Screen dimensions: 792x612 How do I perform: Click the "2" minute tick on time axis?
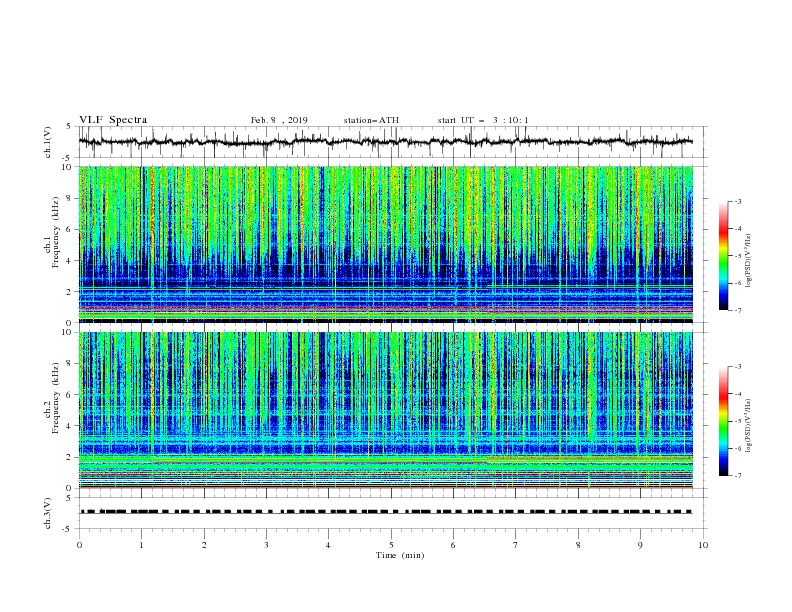coord(204,545)
